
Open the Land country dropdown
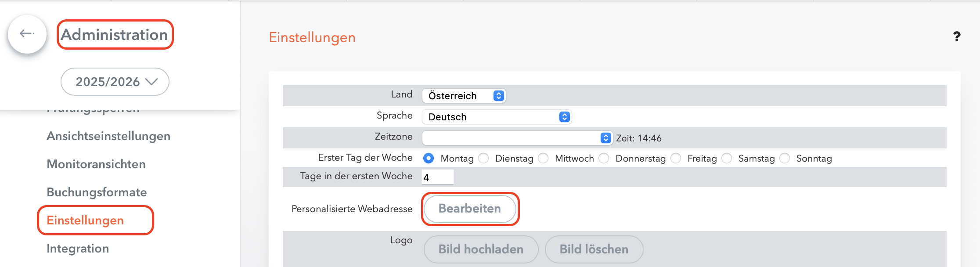pyautogui.click(x=464, y=96)
